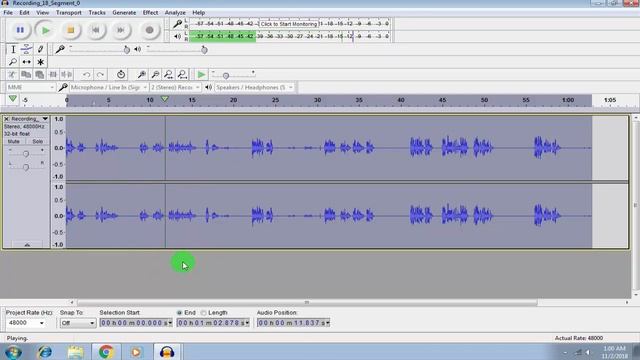The width and height of the screenshot is (640, 360).
Task: Click the Play-at-speed green button
Action: click(x=201, y=75)
